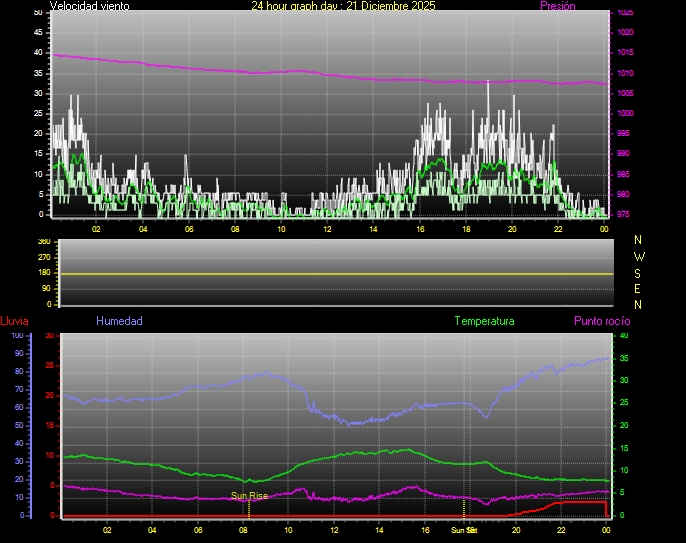Image resolution: width=686 pixels, height=543 pixels.
Task: Click the green Temperatura label
Action: [x=484, y=321]
